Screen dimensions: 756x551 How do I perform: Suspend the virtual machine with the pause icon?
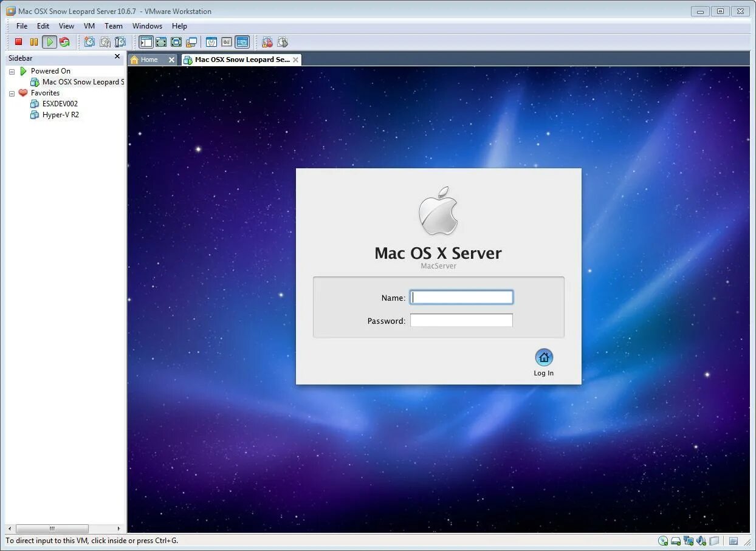pyautogui.click(x=34, y=42)
